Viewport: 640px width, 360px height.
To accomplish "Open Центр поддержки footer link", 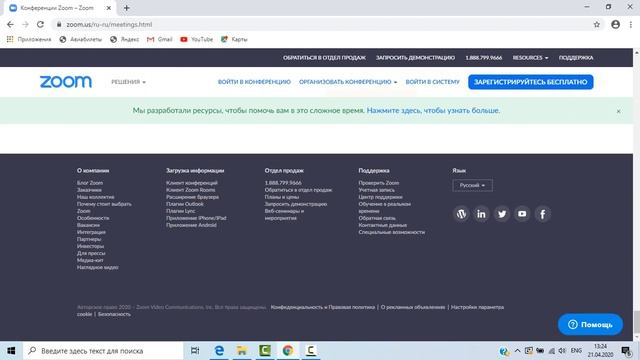I will coord(380,197).
